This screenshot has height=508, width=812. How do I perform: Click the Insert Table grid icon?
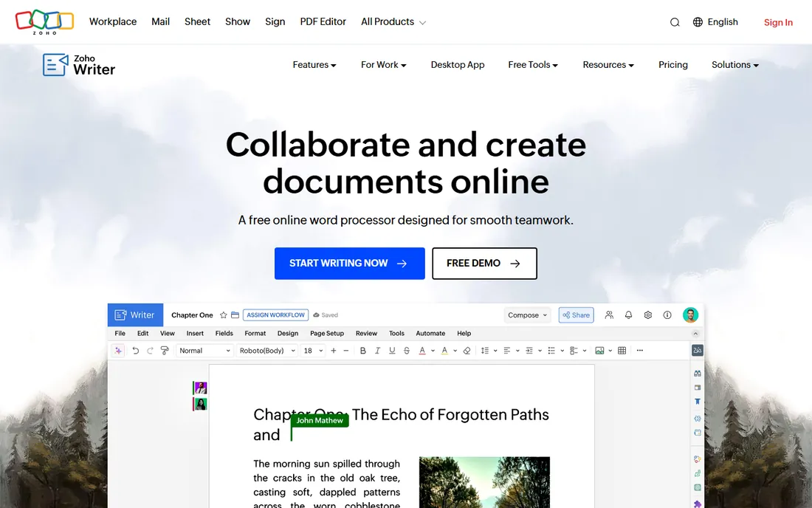(622, 351)
